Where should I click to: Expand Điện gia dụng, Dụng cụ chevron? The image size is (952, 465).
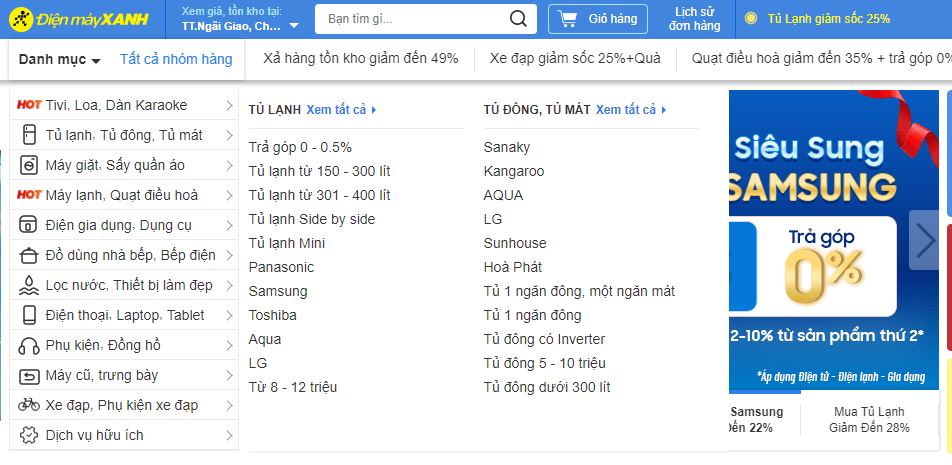coord(229,225)
